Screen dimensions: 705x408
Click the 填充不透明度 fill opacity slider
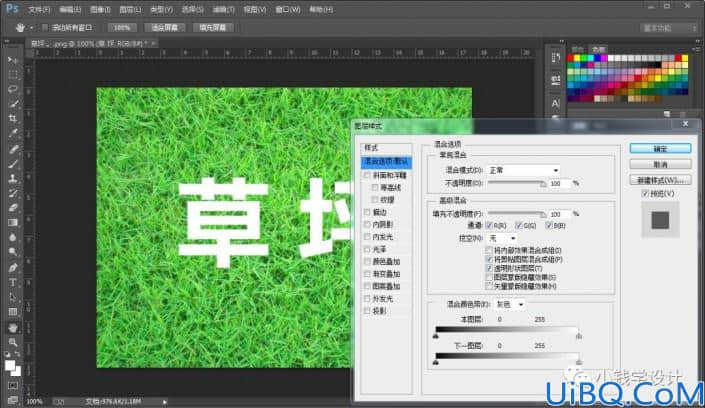tap(517, 214)
